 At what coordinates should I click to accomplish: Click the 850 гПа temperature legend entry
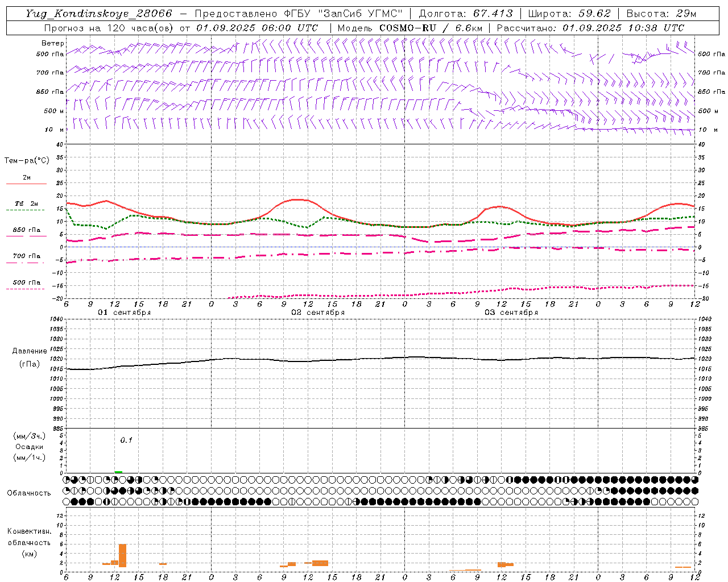coord(26,230)
